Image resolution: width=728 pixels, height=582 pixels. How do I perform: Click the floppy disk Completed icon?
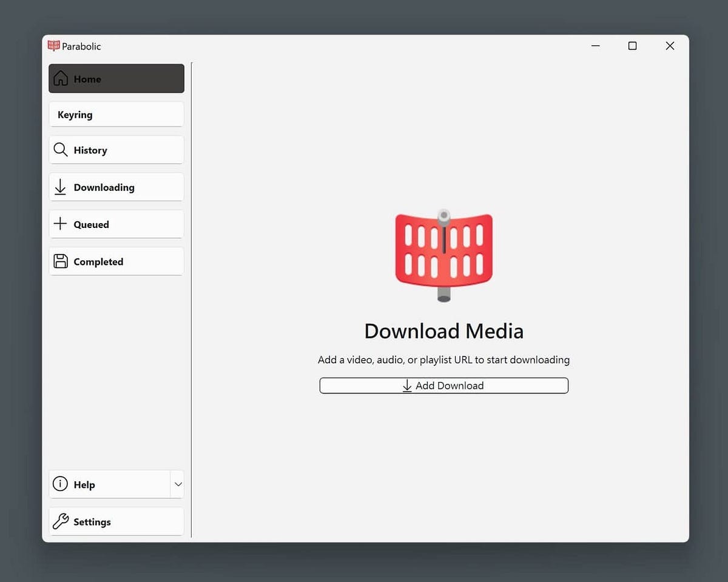[x=61, y=261]
